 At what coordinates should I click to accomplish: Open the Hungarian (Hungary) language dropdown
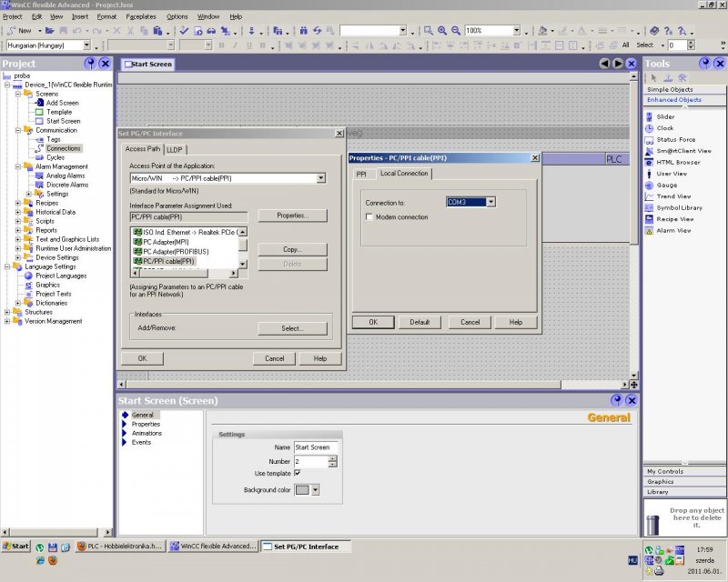coord(86,45)
